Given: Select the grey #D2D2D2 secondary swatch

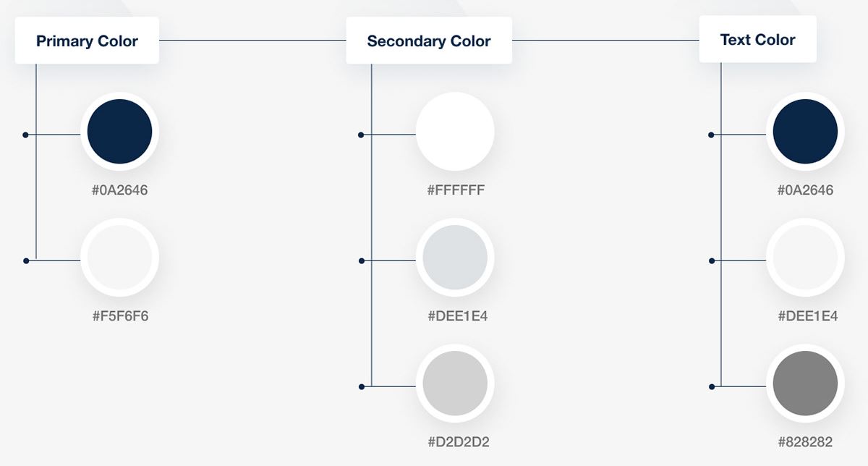Looking at the screenshot, I should tap(455, 384).
